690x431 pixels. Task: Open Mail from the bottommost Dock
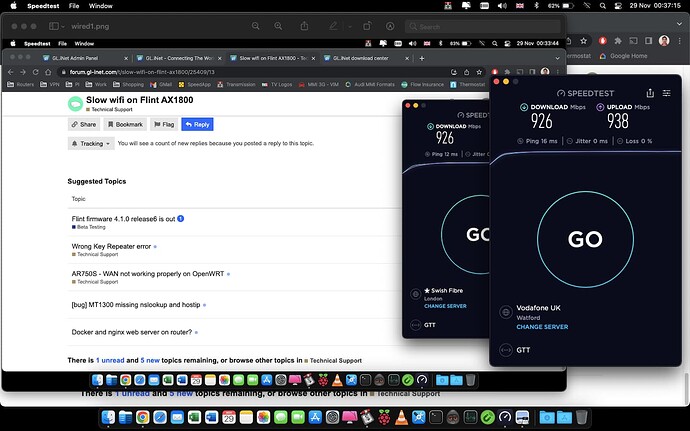(177, 417)
